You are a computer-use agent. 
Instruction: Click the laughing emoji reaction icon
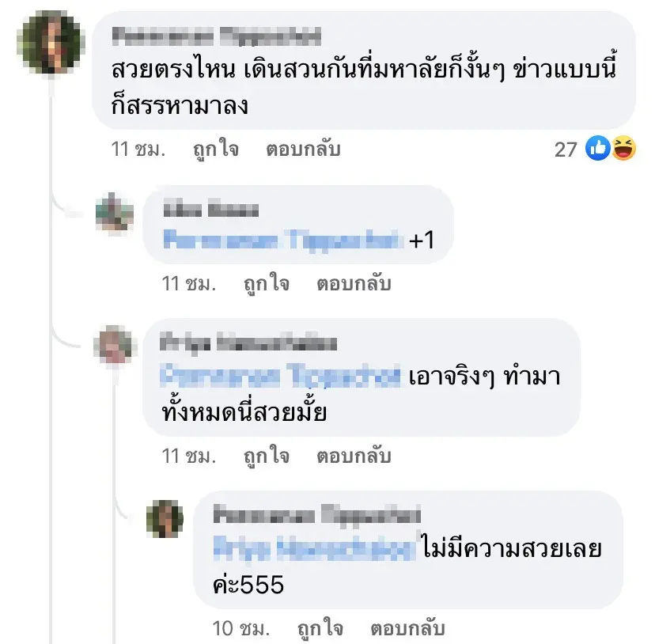click(623, 148)
